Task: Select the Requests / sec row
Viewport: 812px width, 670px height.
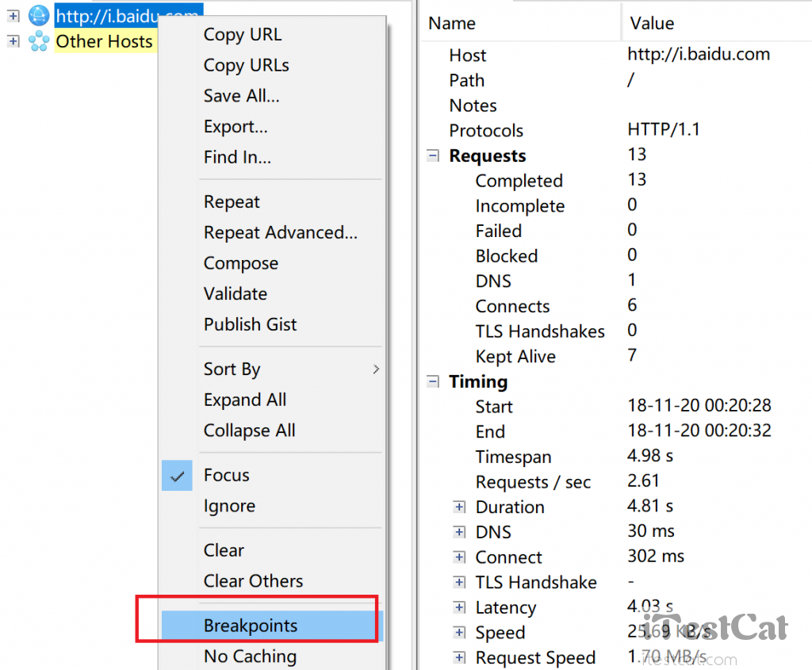Action: pyautogui.click(x=616, y=482)
